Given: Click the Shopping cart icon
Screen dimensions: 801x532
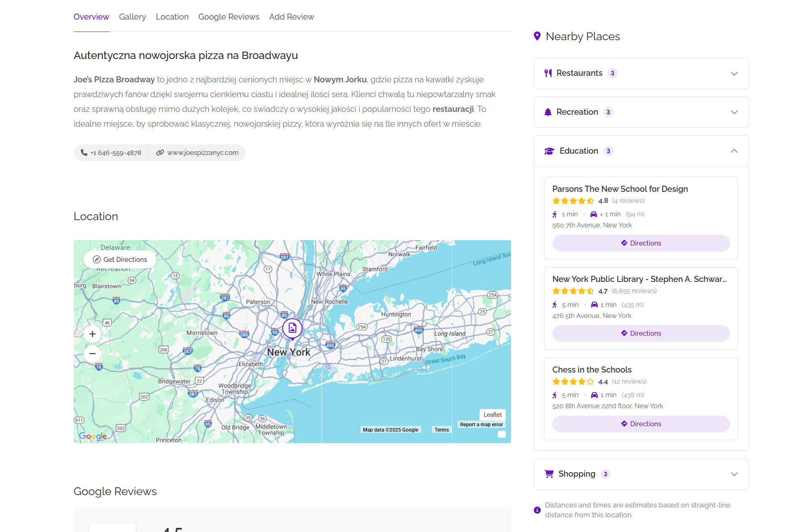Looking at the screenshot, I should 549,474.
